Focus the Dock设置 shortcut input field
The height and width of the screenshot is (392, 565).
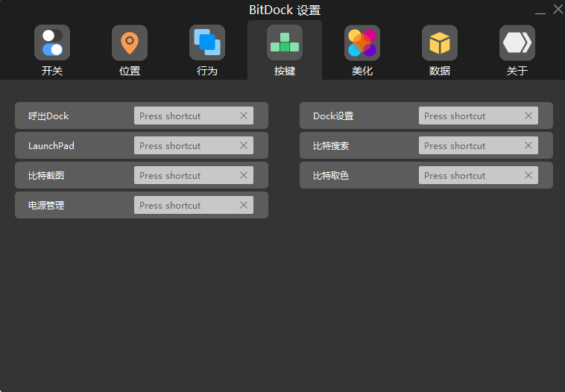(478, 116)
